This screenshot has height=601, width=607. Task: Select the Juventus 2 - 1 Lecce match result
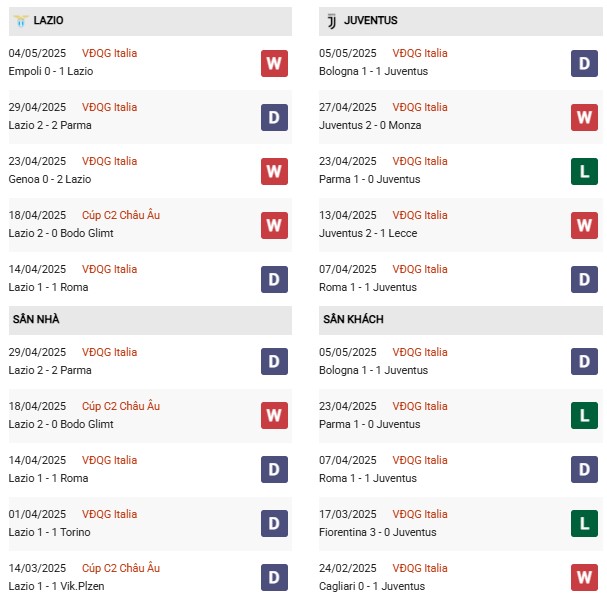368,233
